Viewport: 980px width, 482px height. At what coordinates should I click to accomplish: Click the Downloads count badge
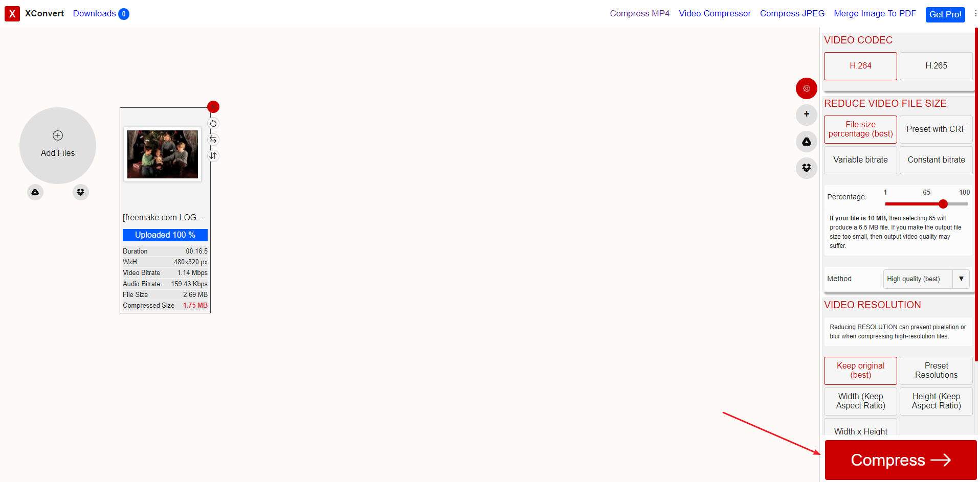[x=124, y=14]
